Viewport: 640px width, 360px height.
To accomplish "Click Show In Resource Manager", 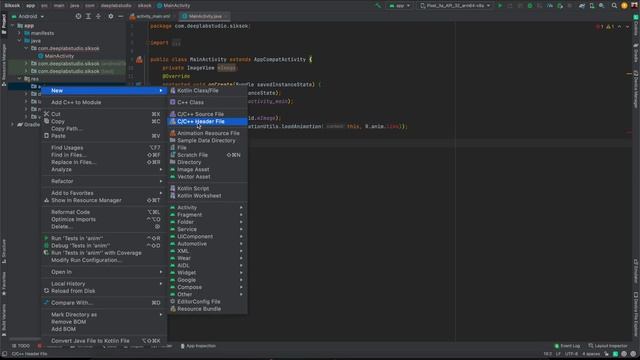I will [x=104, y=200].
